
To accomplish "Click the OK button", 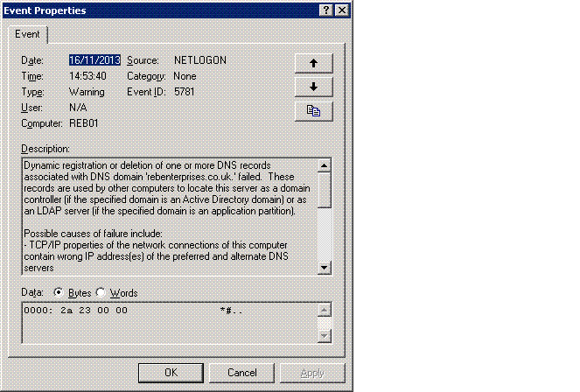I will [x=171, y=373].
